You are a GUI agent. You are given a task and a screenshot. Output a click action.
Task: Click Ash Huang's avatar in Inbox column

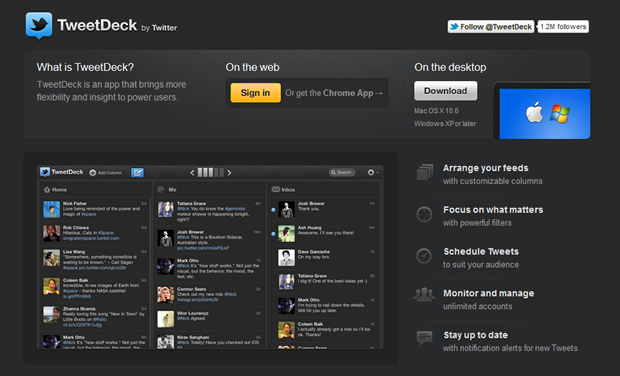tap(286, 234)
